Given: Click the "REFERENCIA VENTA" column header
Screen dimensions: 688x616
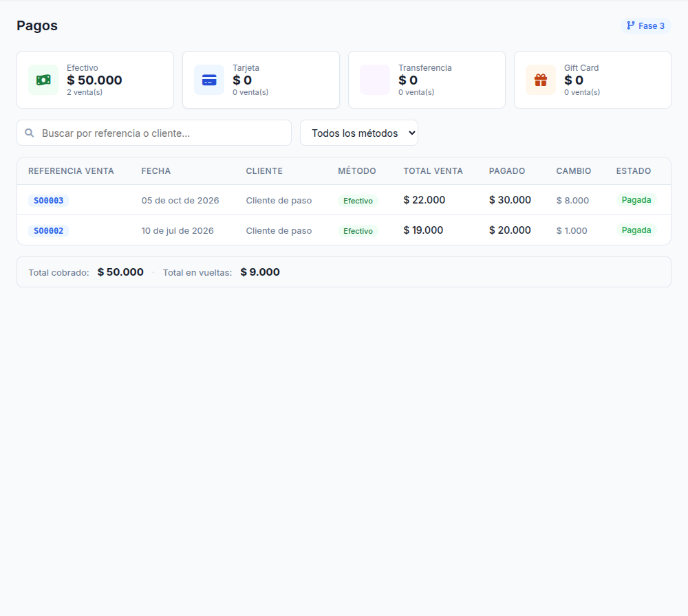Looking at the screenshot, I should point(71,171).
